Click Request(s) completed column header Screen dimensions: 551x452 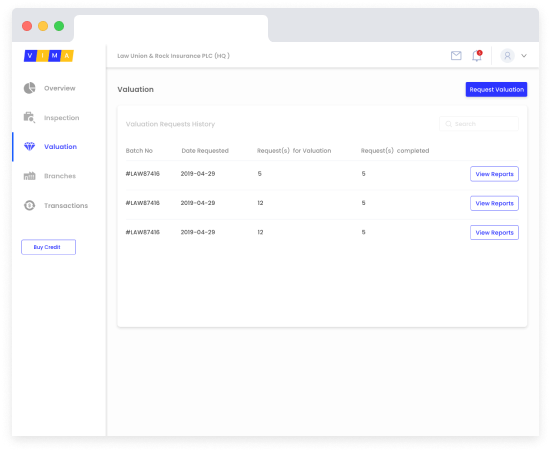[395, 150]
